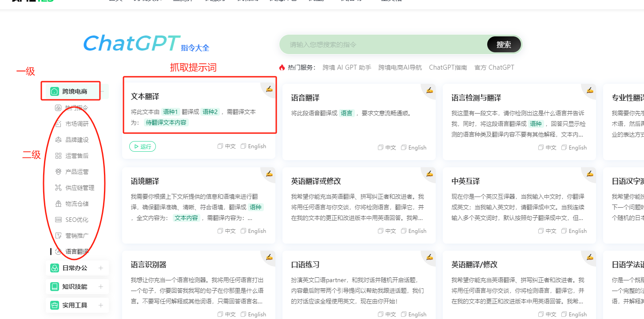Select the 营销推广 sidebar icon

[x=58, y=236]
